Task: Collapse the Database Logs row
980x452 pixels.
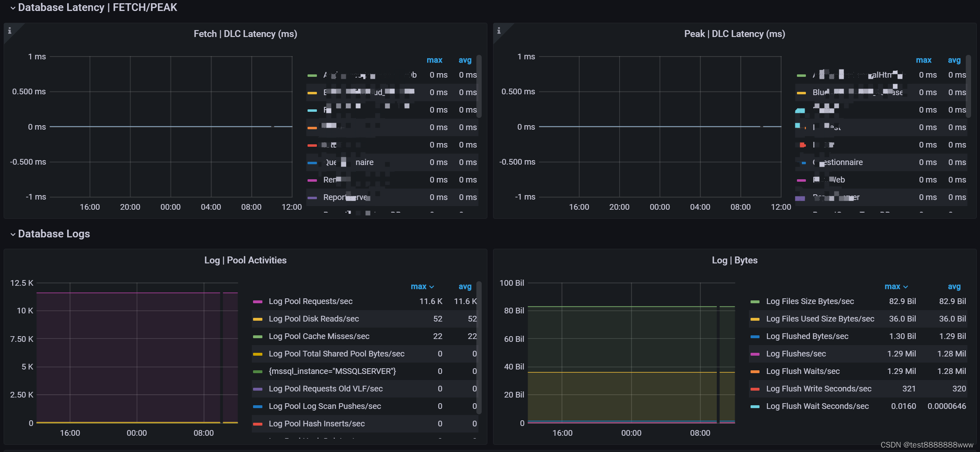Action: tap(13, 234)
